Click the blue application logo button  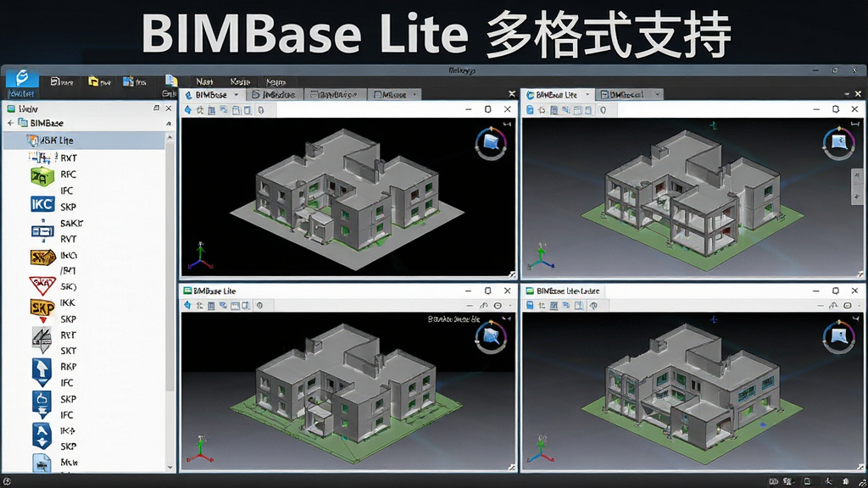pos(22,77)
